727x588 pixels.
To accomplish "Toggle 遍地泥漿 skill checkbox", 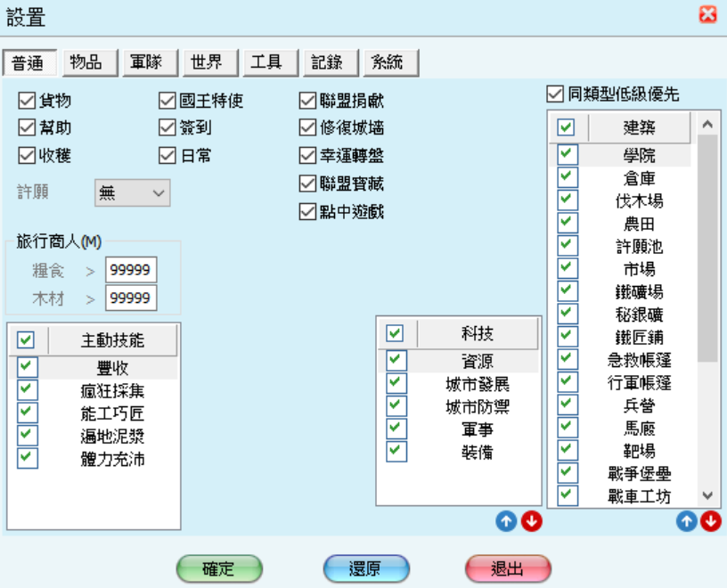I will 28,435.
